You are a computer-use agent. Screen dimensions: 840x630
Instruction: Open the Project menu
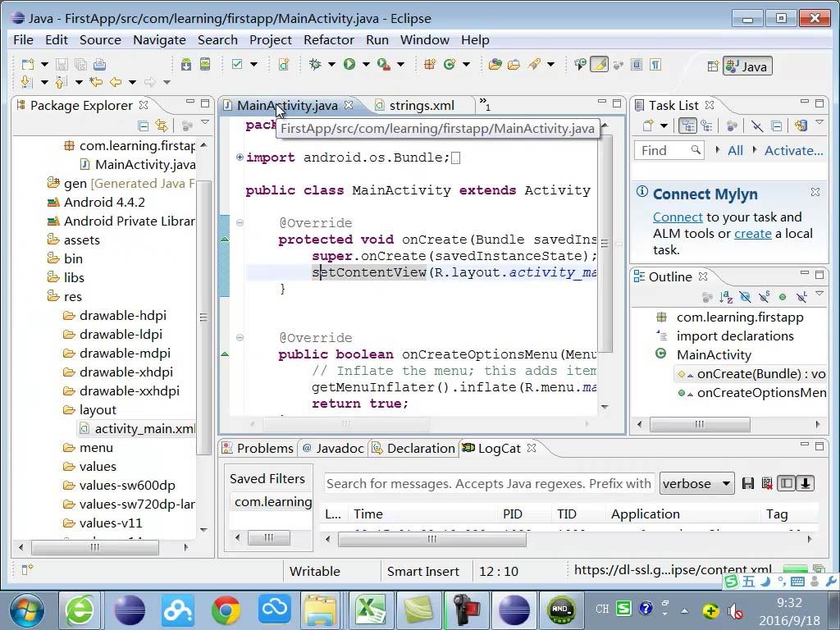point(270,40)
